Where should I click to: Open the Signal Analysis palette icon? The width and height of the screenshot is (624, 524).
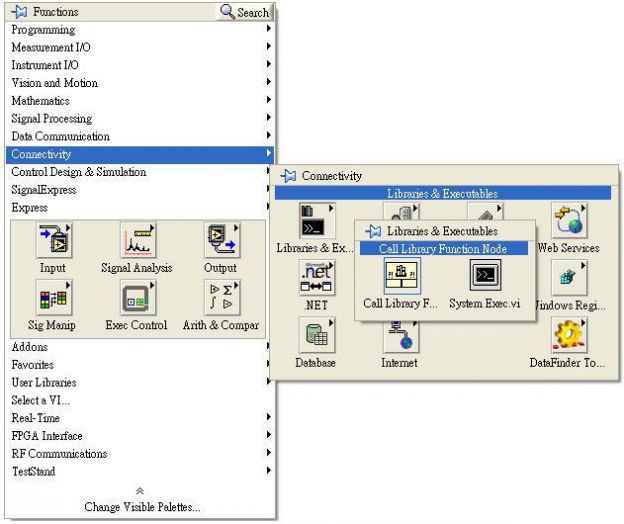(138, 240)
